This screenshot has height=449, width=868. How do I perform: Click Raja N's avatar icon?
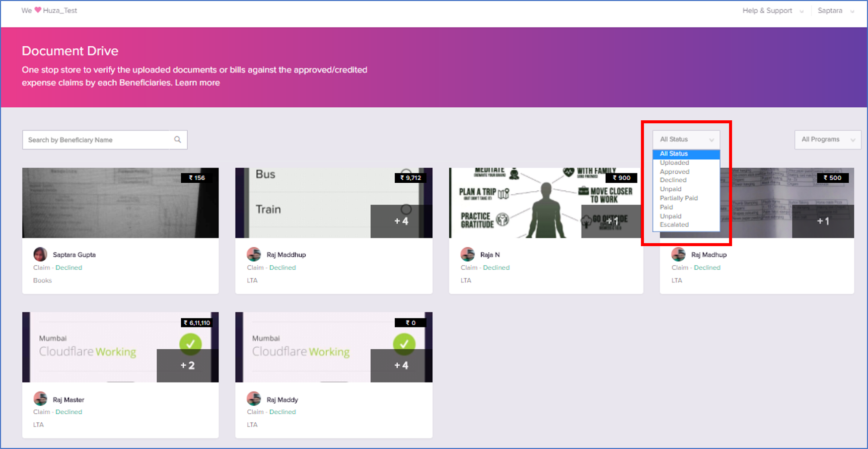tap(468, 254)
